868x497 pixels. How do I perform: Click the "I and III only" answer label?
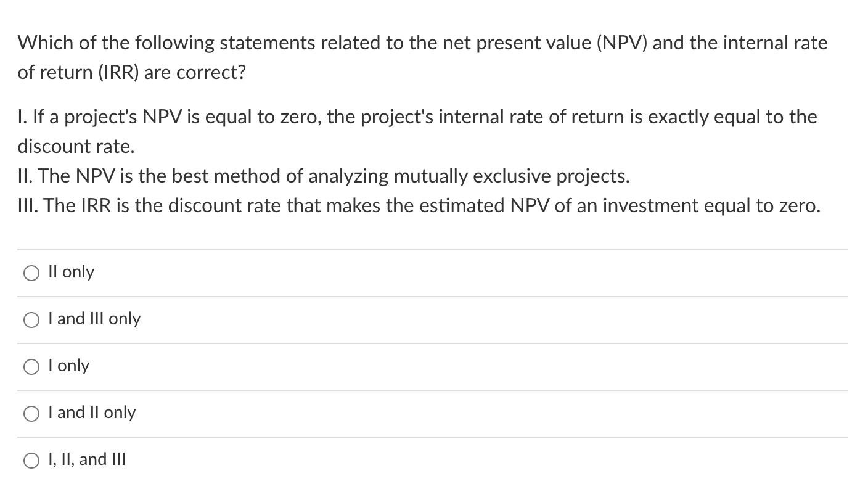pos(94,319)
